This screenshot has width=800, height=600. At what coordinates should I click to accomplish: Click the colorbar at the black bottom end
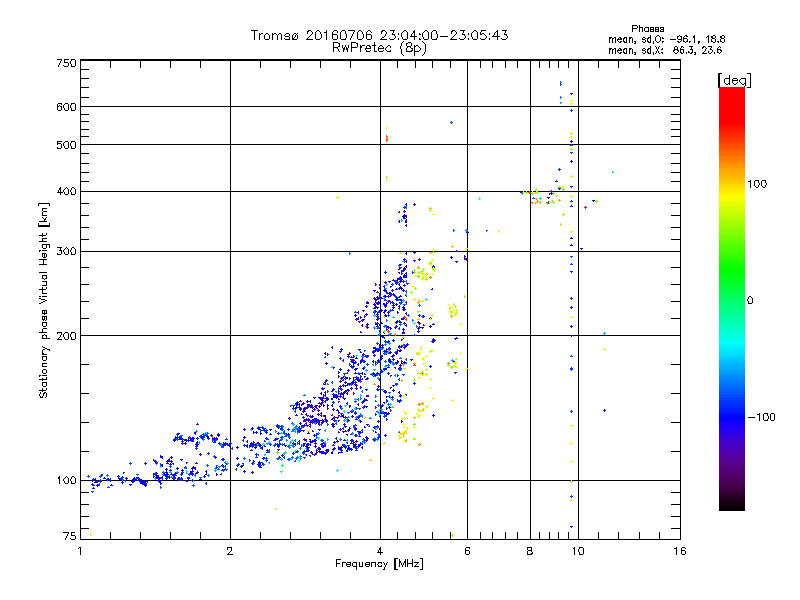pos(732,505)
